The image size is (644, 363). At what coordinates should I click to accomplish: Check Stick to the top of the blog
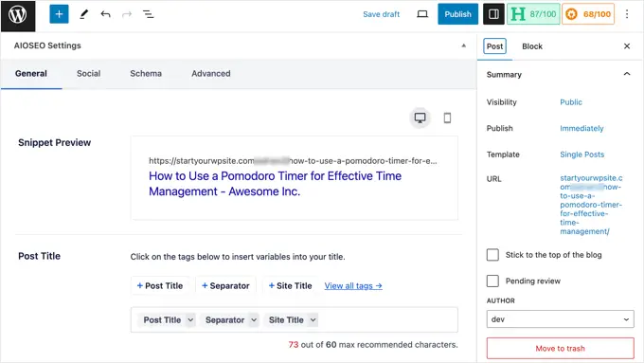point(492,255)
